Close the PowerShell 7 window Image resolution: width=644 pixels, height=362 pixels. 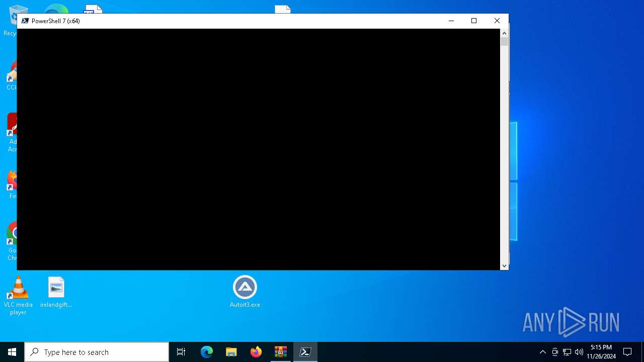pos(497,21)
